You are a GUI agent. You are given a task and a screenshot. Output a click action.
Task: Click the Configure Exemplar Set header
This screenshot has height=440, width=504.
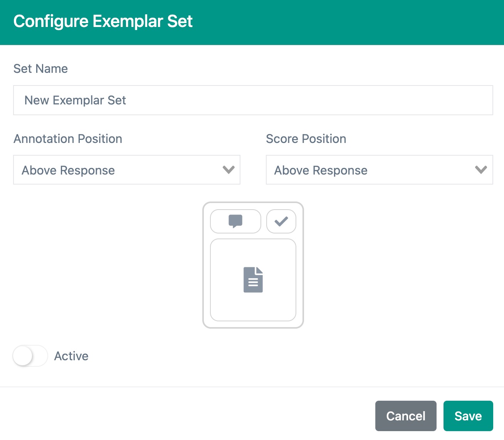(103, 21)
